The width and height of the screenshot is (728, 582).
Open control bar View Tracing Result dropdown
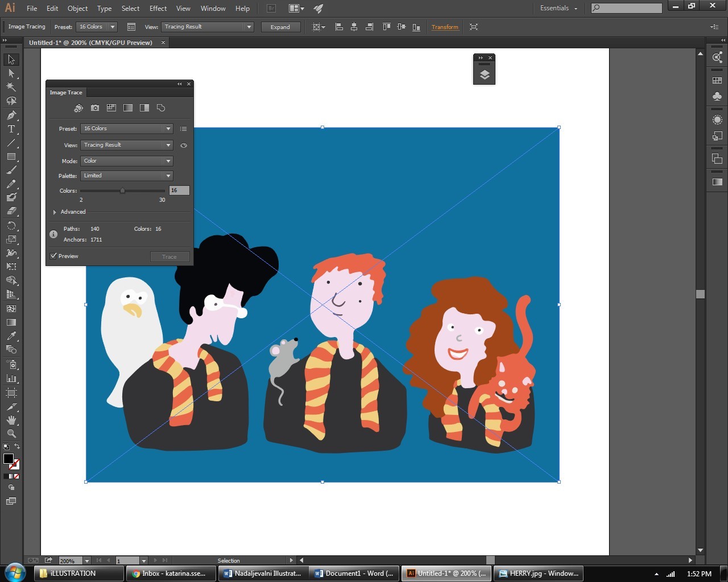tap(207, 27)
